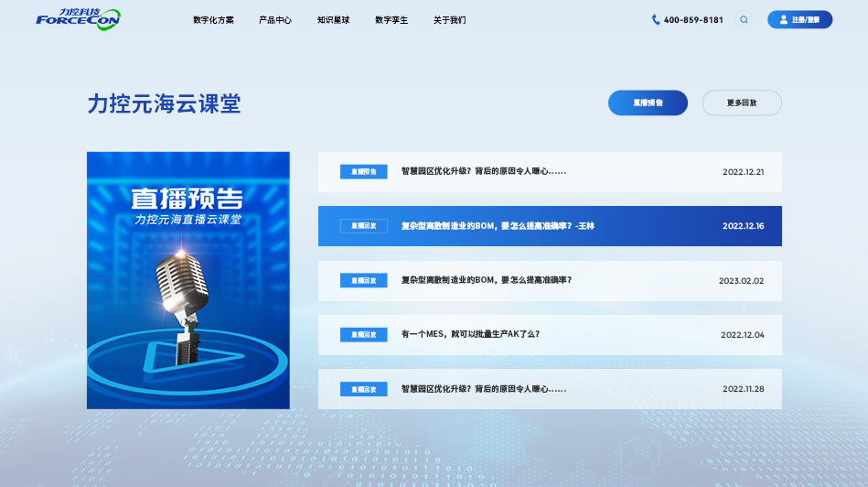The height and width of the screenshot is (487, 868).
Task: Click 直播回放 tag on the 2023.02.02 item
Action: [363, 281]
